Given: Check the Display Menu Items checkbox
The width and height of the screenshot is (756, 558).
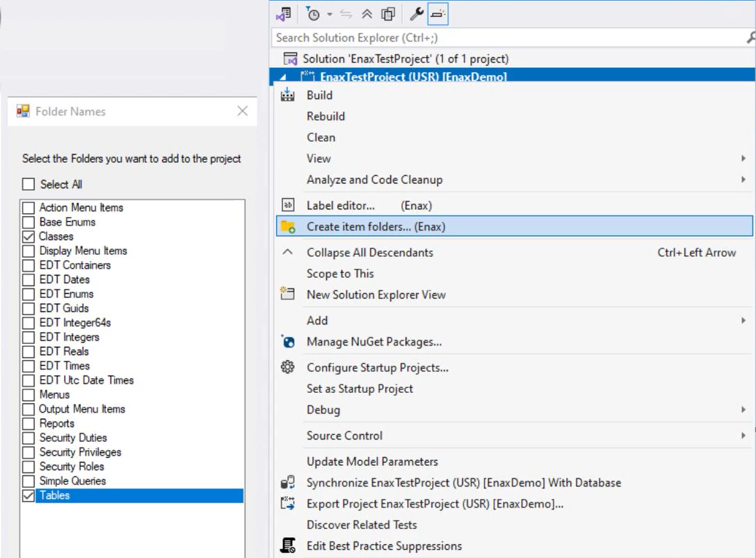Looking at the screenshot, I should pyautogui.click(x=28, y=251).
